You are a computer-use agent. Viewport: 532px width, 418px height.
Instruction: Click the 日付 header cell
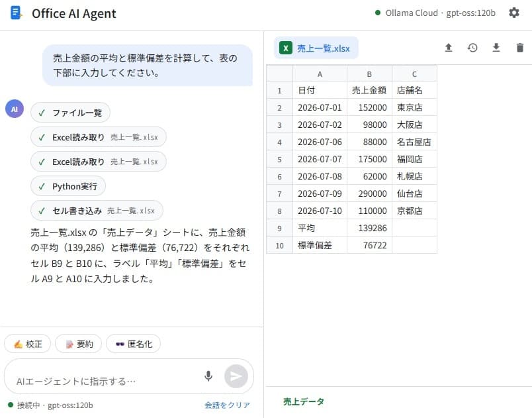[x=320, y=90]
